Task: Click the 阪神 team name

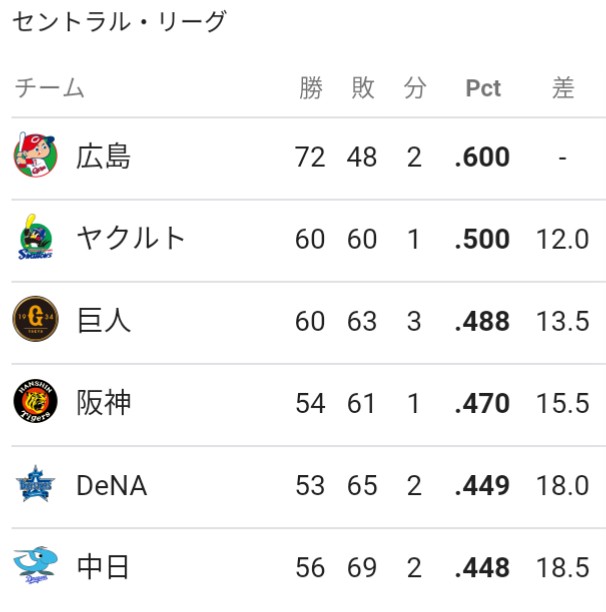Action: (x=103, y=403)
